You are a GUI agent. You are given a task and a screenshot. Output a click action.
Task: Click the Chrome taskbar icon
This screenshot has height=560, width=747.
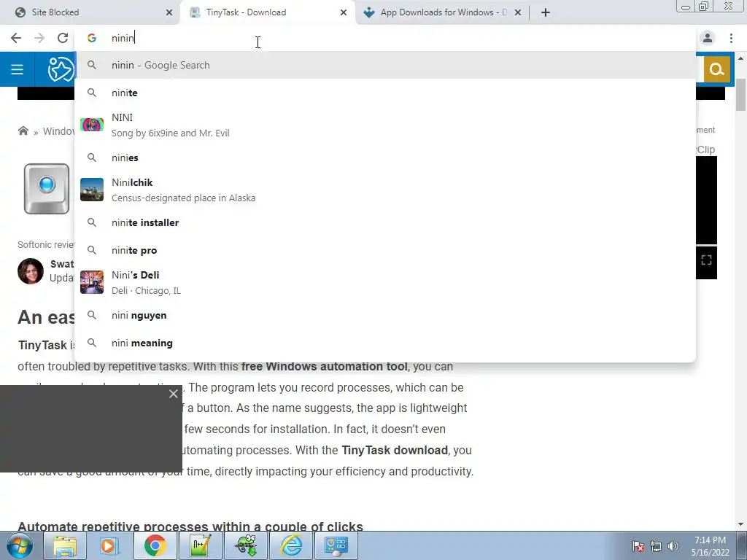tap(155, 545)
